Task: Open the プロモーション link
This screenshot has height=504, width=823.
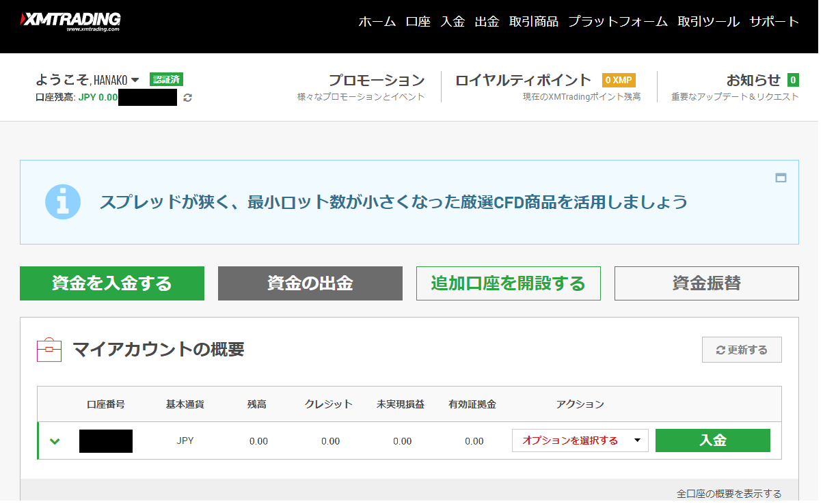Action: click(x=377, y=80)
